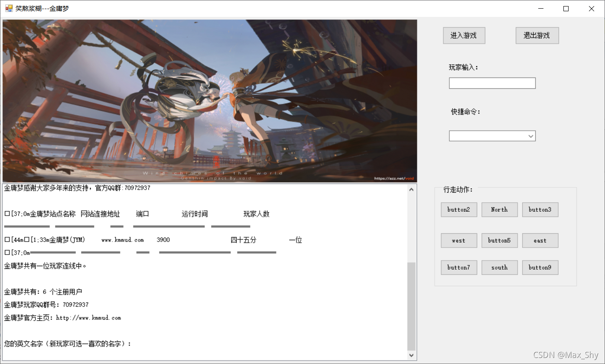Click the line 金庸梦共有一位玩家连线中。
The image size is (605, 364).
point(46,266)
